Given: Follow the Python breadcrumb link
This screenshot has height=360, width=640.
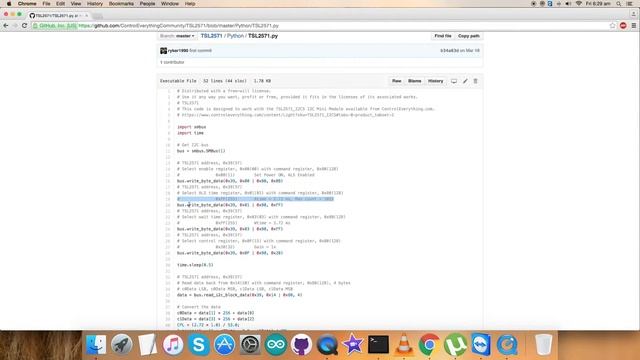Looking at the screenshot, I should [x=235, y=36].
